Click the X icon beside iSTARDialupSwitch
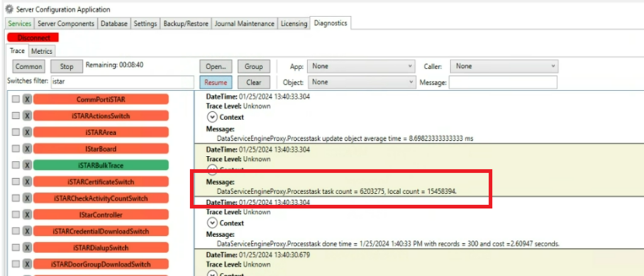 (27, 247)
